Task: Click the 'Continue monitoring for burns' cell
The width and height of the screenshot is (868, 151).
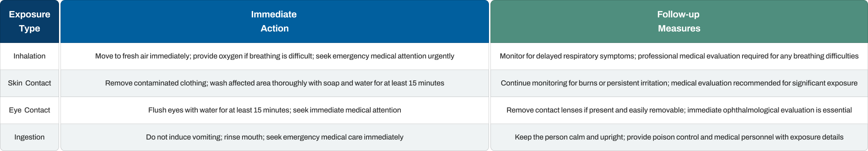Action: coord(679,83)
